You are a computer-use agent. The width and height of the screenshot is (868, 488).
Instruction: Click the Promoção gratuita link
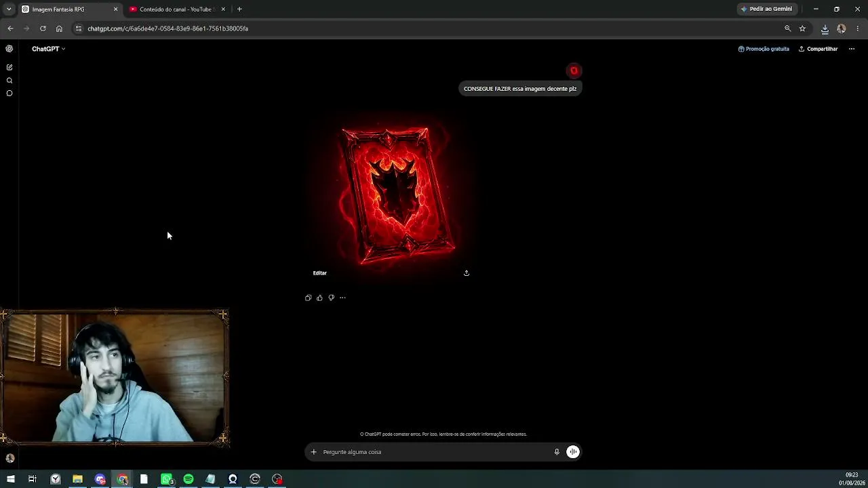[764, 49]
